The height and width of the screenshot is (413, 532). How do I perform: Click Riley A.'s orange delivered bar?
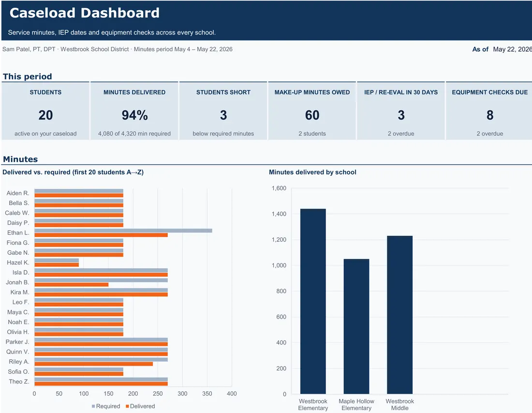click(94, 364)
